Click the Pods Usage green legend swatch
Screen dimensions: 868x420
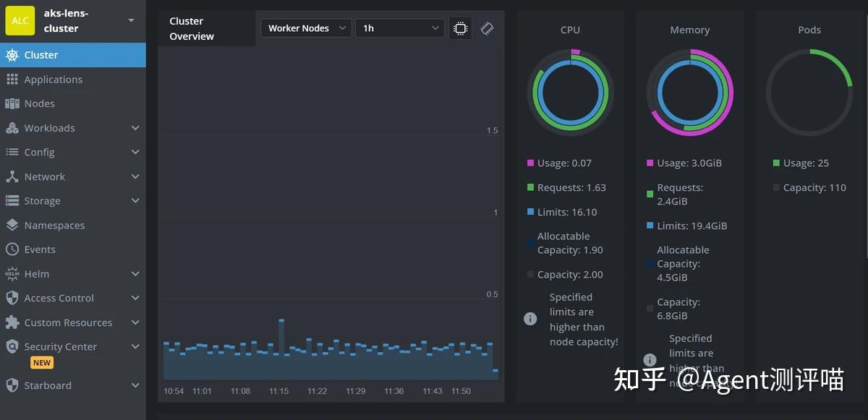click(x=776, y=163)
